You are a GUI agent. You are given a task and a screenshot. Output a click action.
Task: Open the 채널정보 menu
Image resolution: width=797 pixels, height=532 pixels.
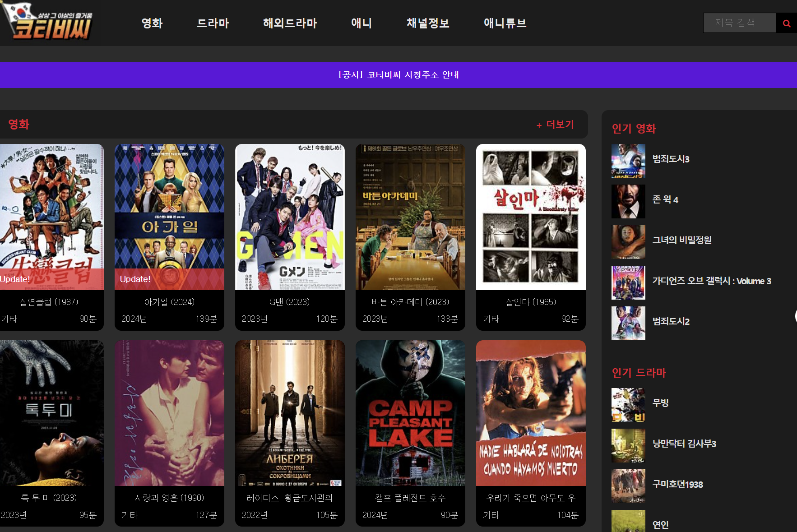click(x=428, y=23)
